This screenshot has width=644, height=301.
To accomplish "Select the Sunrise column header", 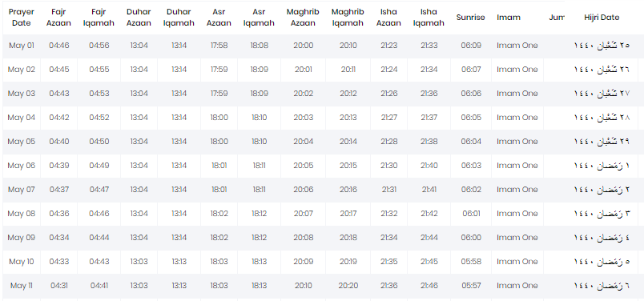I will click(x=471, y=18).
